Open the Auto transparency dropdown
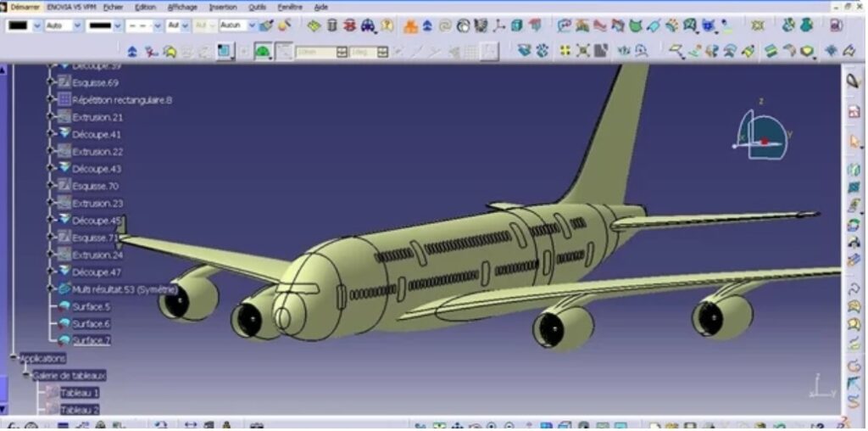The width and height of the screenshot is (868, 431). click(77, 25)
